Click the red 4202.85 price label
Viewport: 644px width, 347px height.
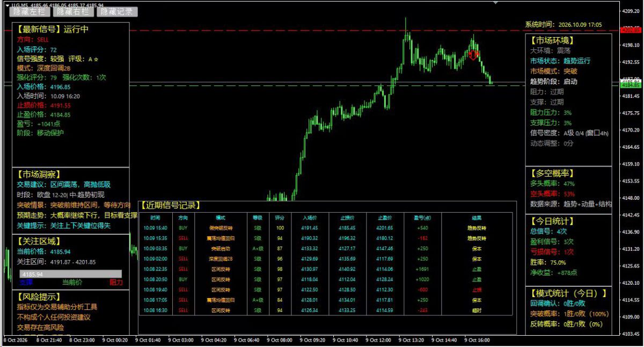(x=631, y=30)
